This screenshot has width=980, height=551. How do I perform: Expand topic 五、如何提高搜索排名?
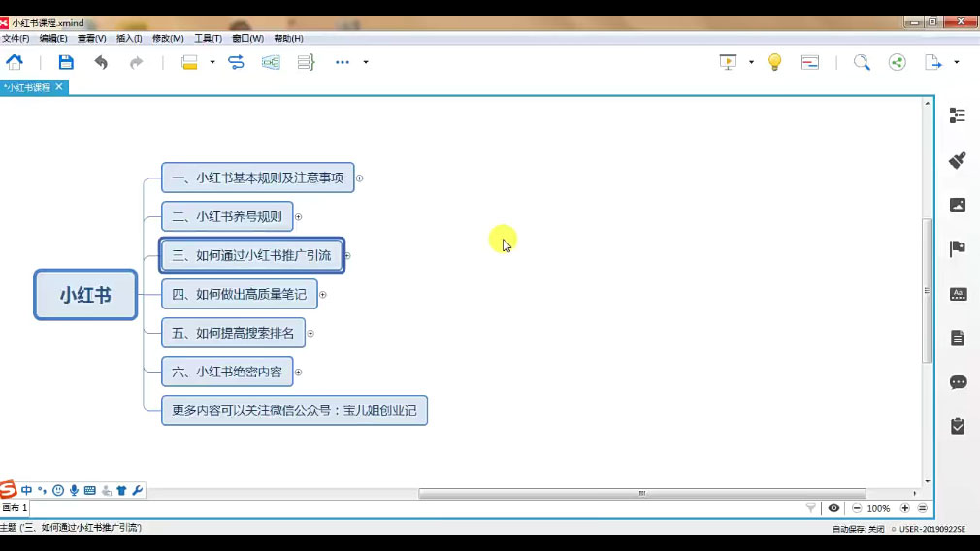click(x=310, y=333)
